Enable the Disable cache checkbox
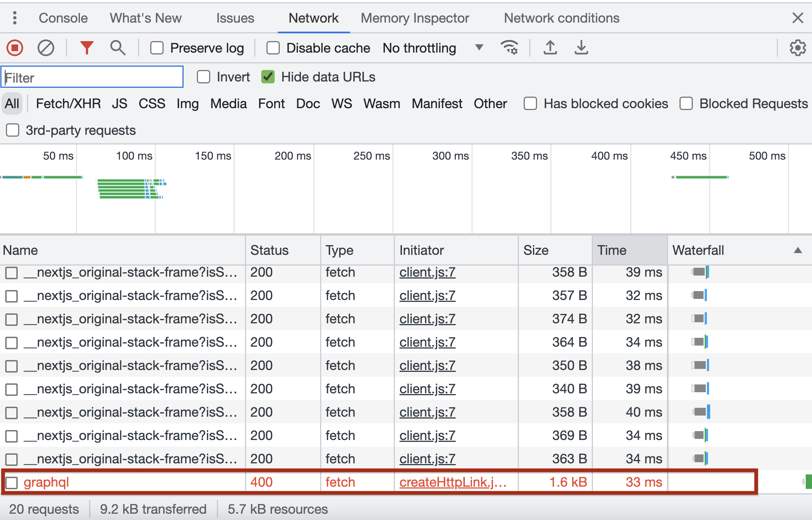This screenshot has height=520, width=812. pos(273,48)
